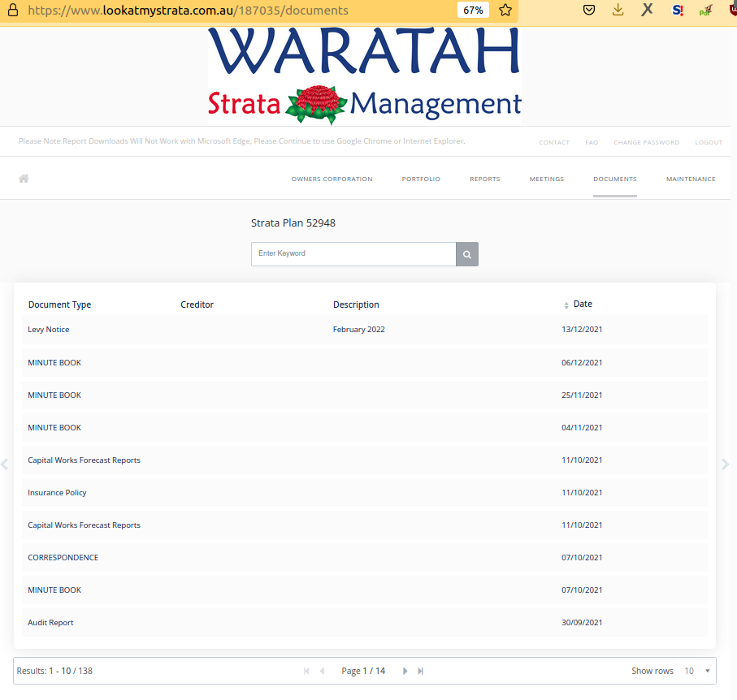Follow the Contact link

click(554, 142)
